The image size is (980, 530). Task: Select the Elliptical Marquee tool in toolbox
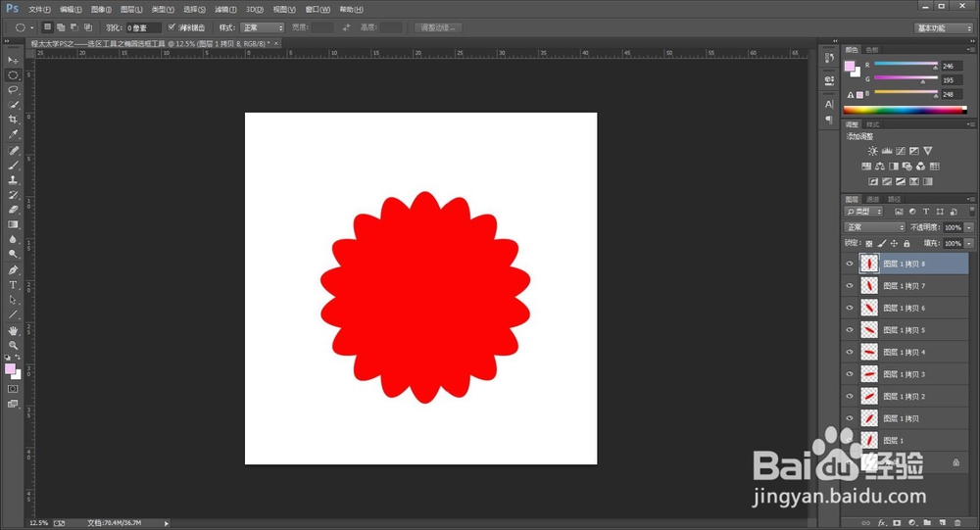13,75
